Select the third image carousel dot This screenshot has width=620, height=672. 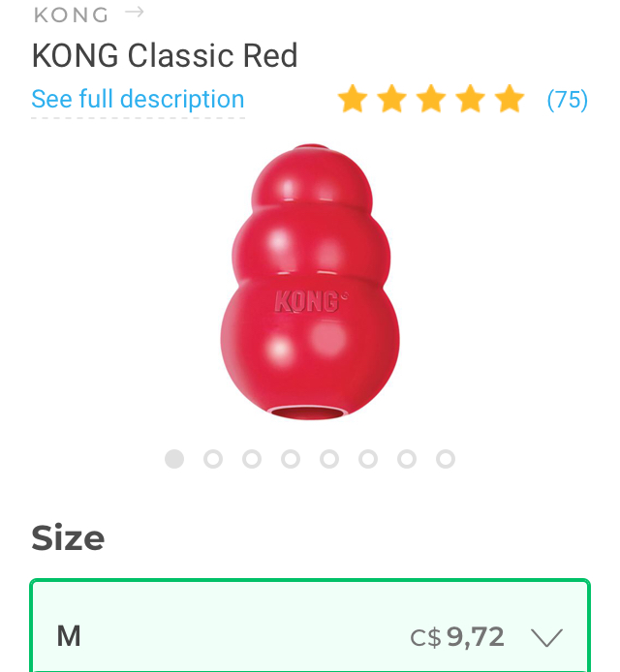click(x=252, y=459)
